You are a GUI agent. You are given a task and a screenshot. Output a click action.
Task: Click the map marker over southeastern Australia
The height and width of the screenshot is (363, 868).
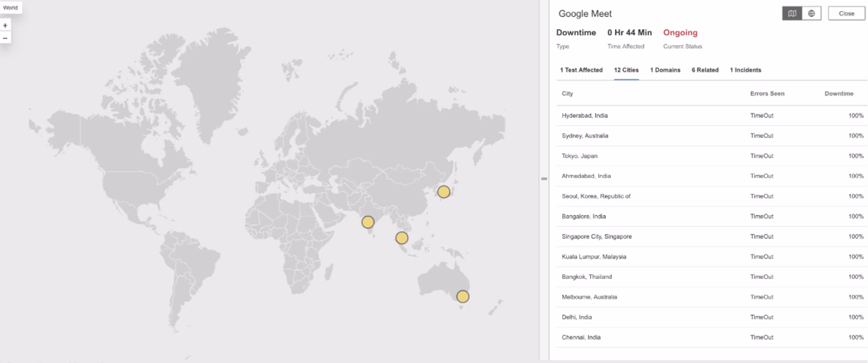463,296
